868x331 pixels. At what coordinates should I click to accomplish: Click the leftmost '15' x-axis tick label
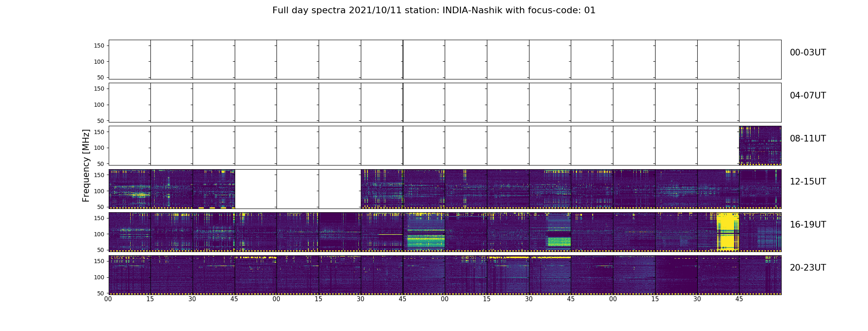[x=150, y=299]
